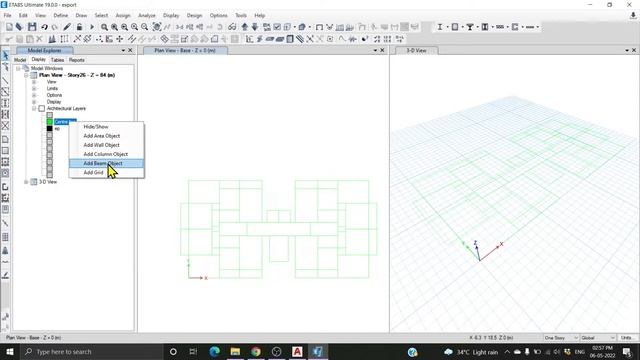The image size is (640, 360).
Task: Toggle the bottommost grey layer box in the tree
Action: click(49, 175)
